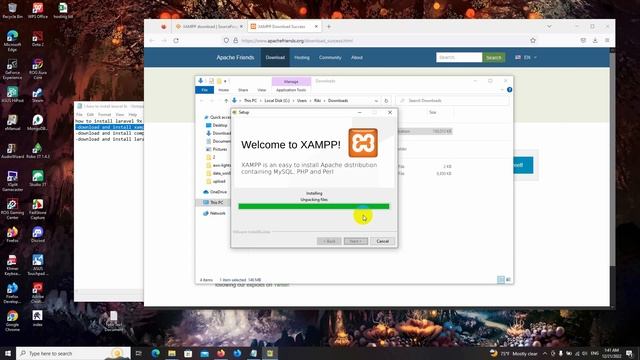Select the Manage contextual tab in File Explorer

291,82
